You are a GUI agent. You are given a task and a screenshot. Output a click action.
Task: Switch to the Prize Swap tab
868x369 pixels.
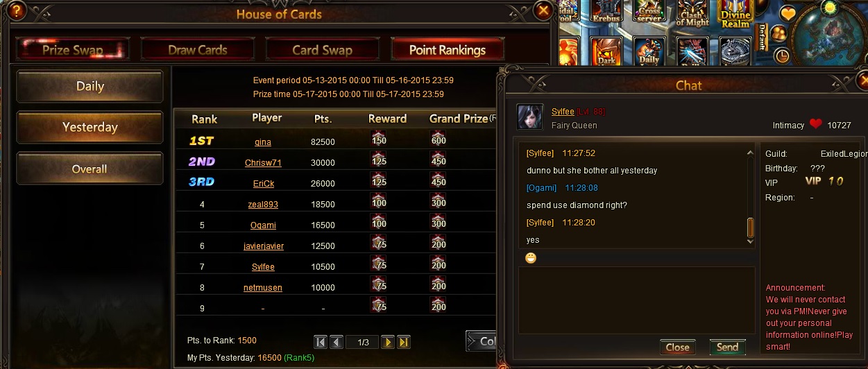tap(74, 50)
